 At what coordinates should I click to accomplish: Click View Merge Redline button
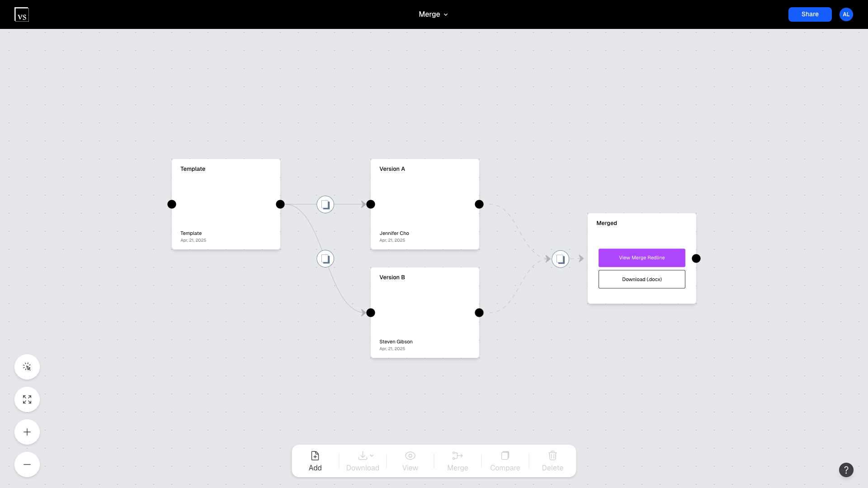click(642, 258)
